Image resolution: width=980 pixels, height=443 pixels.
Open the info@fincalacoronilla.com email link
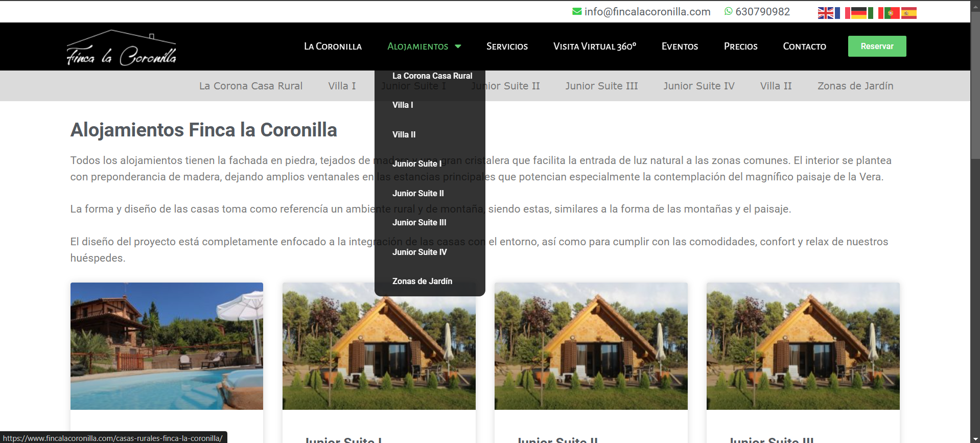[x=647, y=12]
